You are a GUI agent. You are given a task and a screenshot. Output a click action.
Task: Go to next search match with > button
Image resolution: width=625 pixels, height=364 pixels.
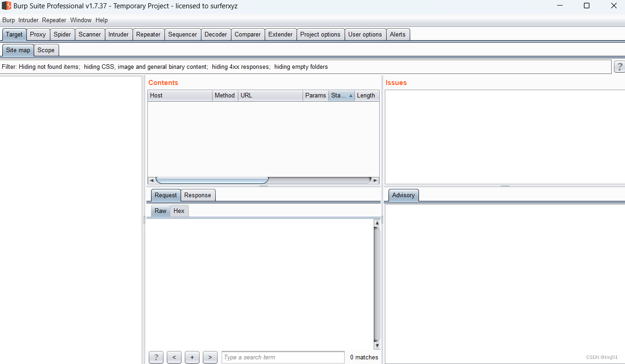click(x=210, y=357)
